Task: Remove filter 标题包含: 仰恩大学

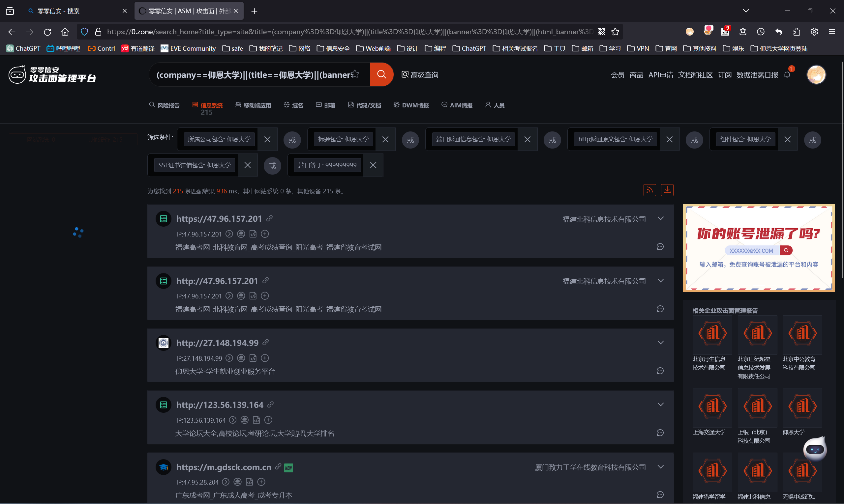Action: 385,139
